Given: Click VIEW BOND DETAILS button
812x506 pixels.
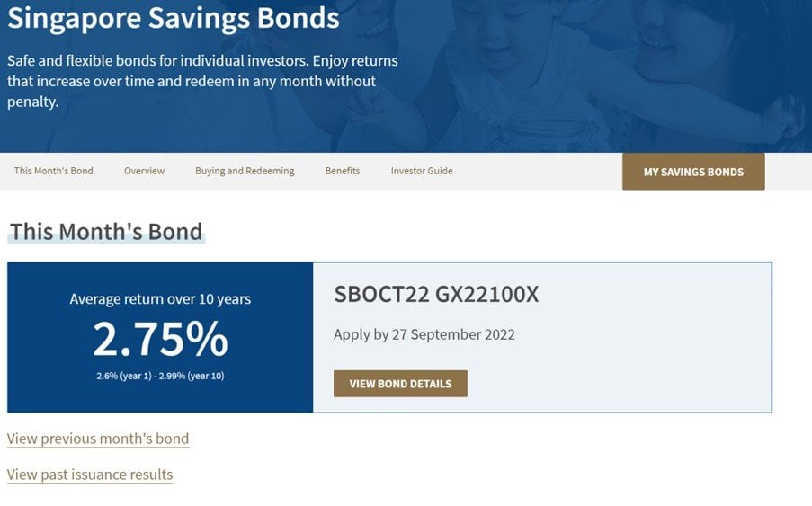Looking at the screenshot, I should click(400, 384).
